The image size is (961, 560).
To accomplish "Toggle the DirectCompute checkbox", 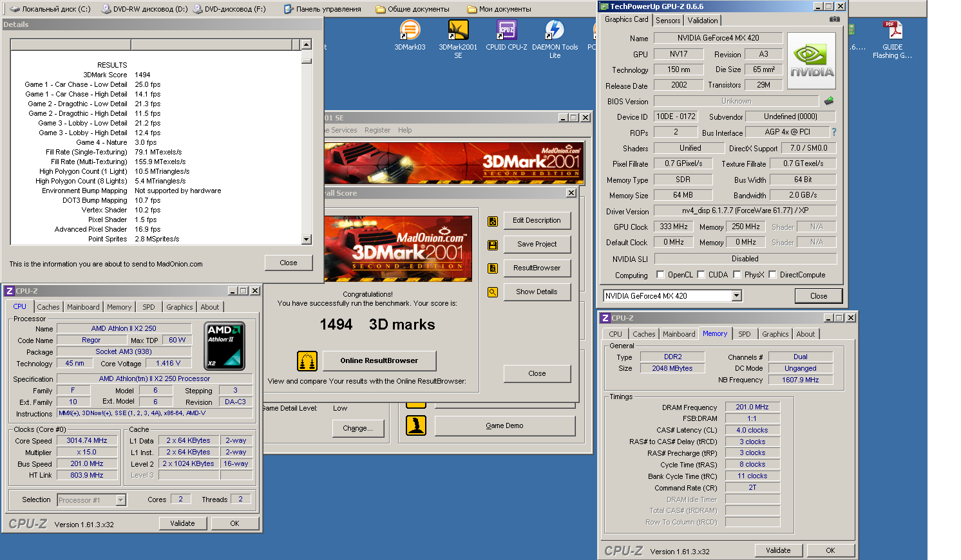I will tap(772, 275).
